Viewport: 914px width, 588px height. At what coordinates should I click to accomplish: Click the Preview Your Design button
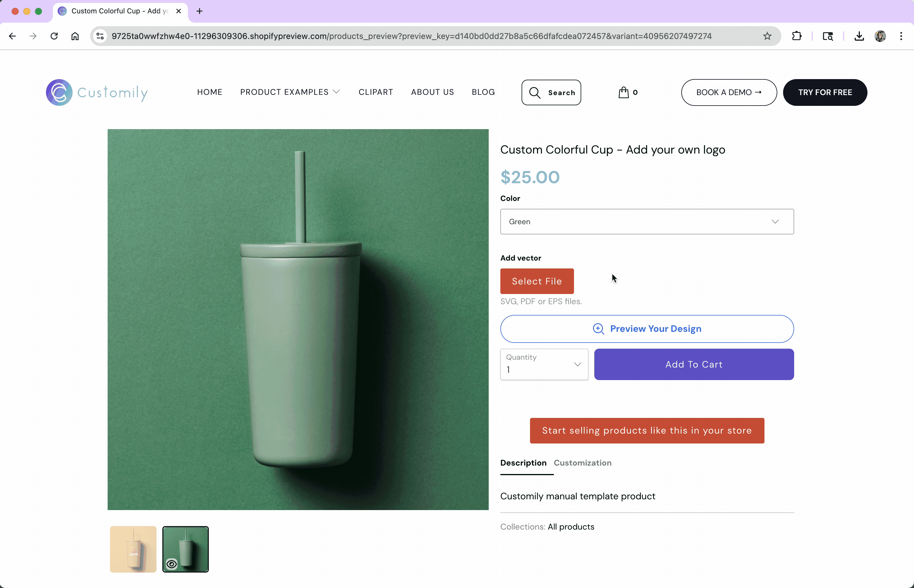[647, 329]
